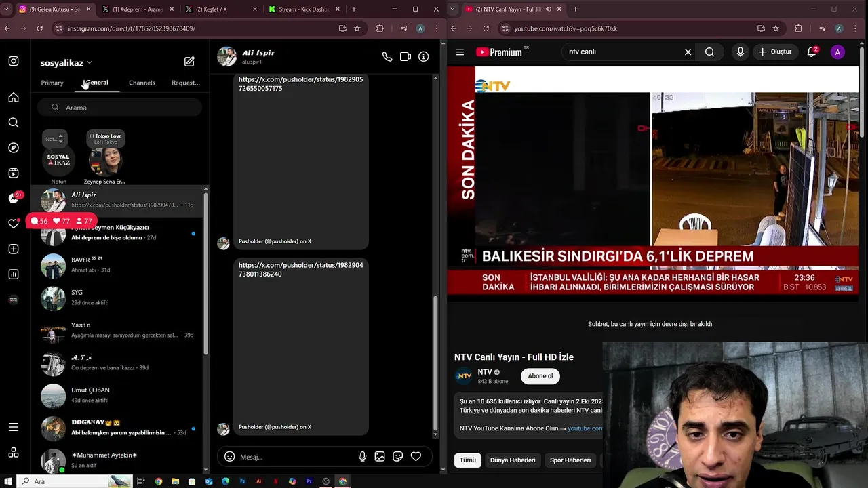Bookmark the Instagram page with star icon
This screenshot has height=488, width=868.
[357, 28]
